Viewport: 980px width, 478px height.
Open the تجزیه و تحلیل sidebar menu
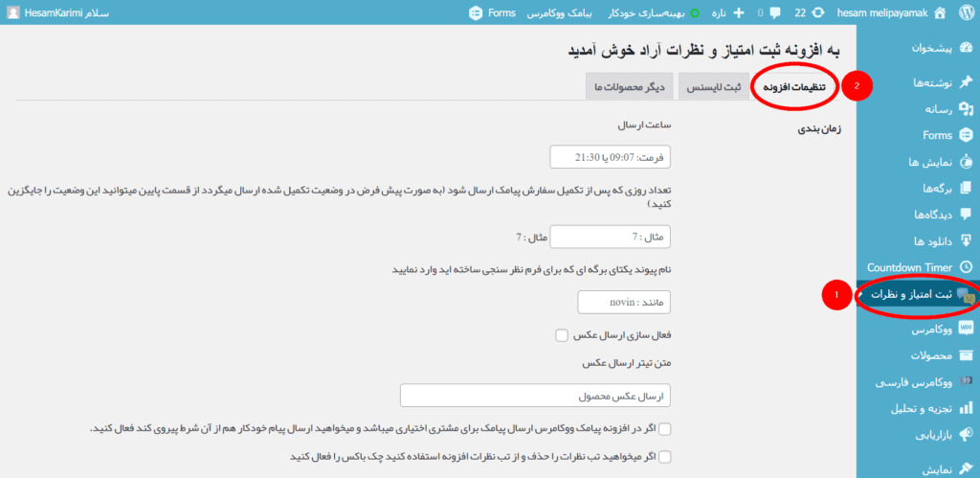coord(918,408)
